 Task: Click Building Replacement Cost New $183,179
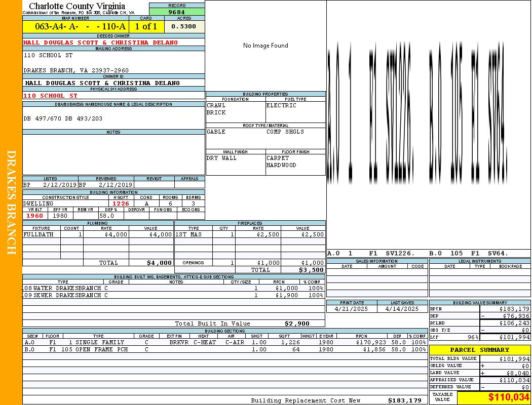coord(405,400)
